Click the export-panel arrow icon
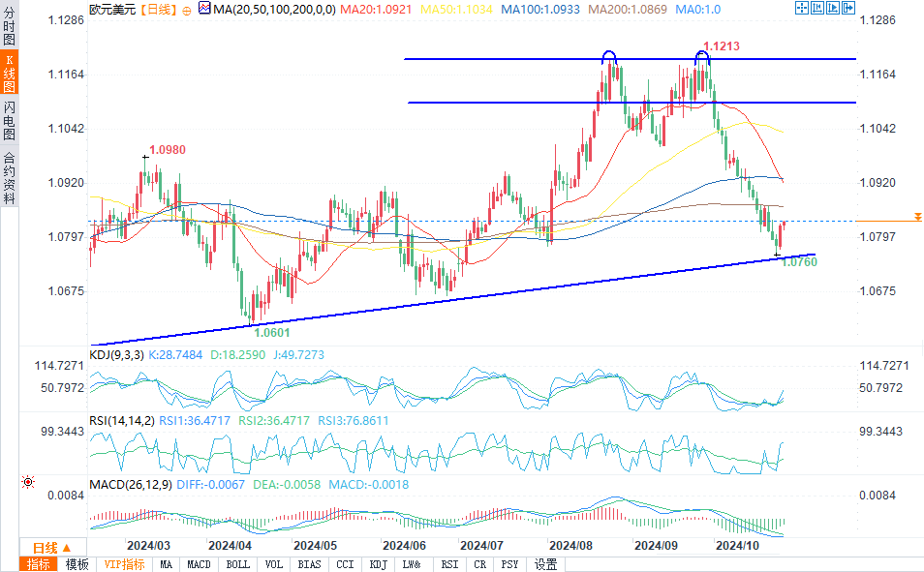 coord(847,8)
